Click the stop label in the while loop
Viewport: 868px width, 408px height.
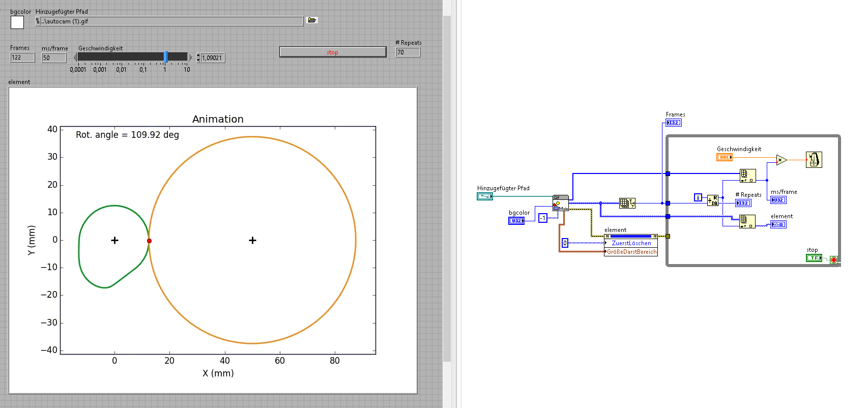pos(812,250)
